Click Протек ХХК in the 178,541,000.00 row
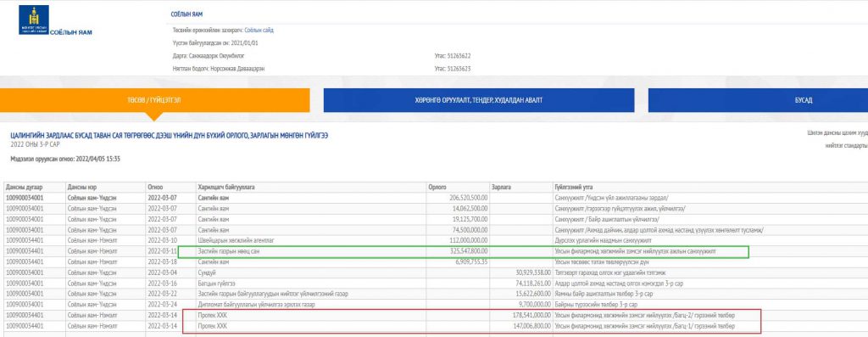This screenshot has height=337, width=868. 213,316
